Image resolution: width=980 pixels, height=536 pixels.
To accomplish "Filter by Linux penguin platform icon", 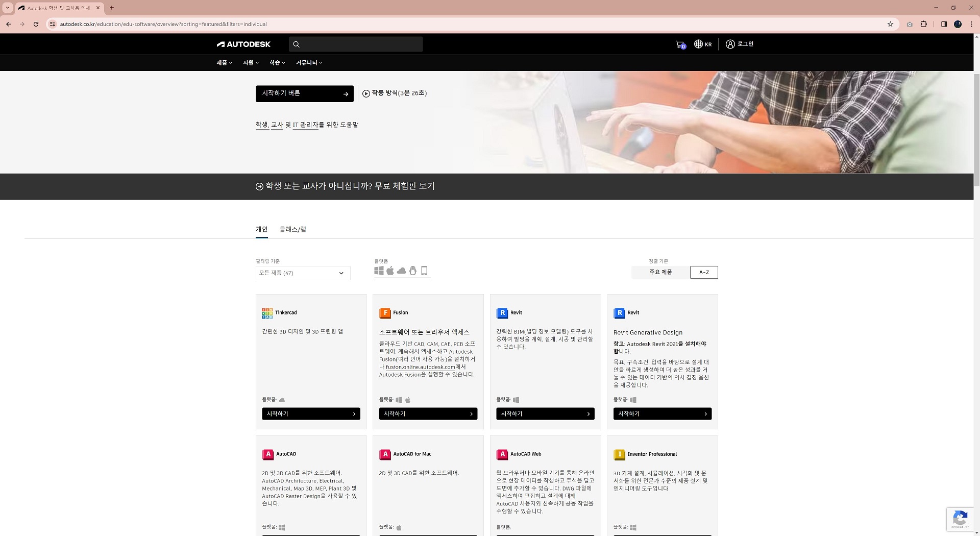I will pyautogui.click(x=413, y=271).
